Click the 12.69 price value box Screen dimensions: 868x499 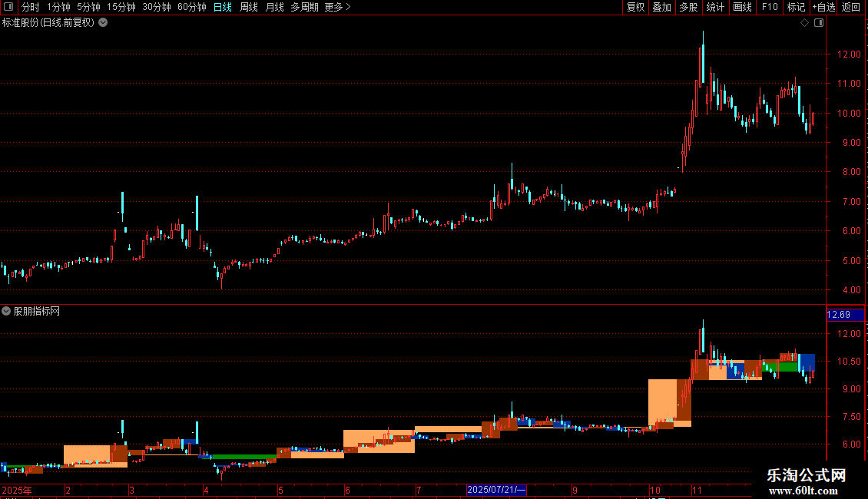(845, 315)
